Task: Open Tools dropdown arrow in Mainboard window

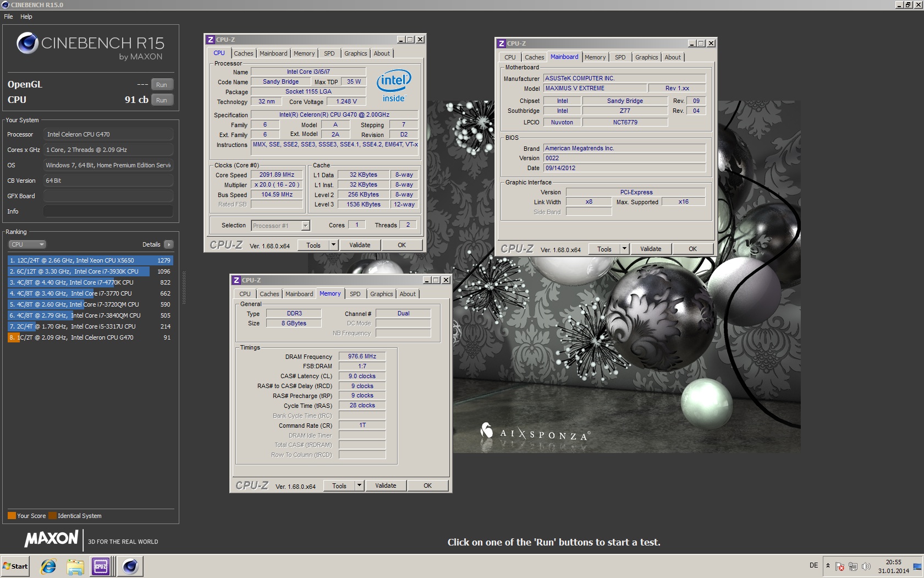Action: [624, 249]
